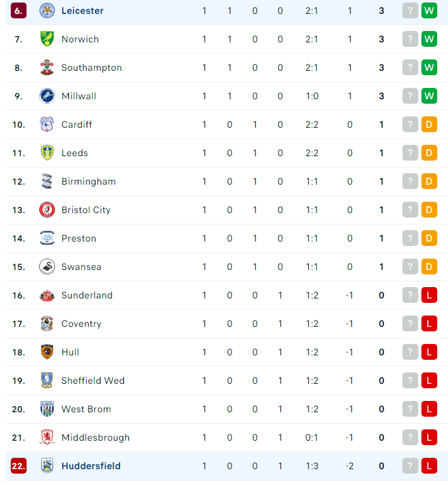Image resolution: width=448 pixels, height=485 pixels.
Task: Click Leicester's green W form badge
Action: point(429,11)
